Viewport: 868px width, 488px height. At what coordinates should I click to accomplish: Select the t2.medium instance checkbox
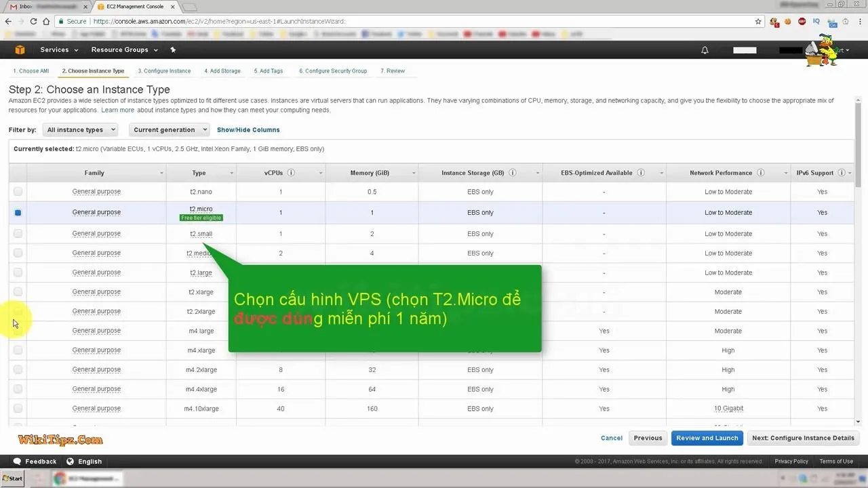[x=18, y=253]
